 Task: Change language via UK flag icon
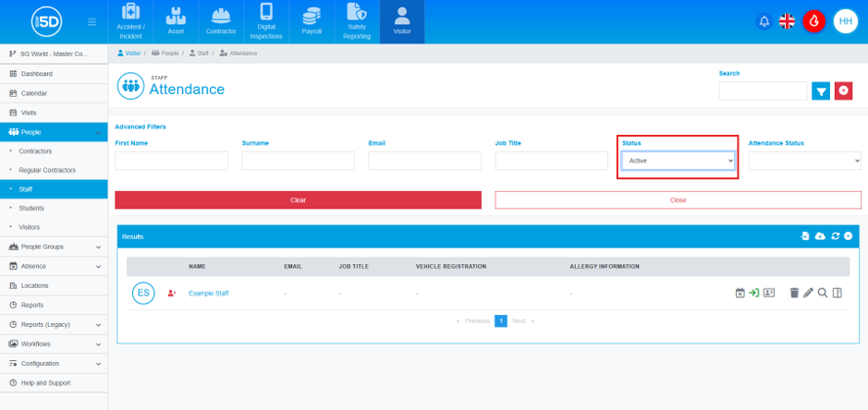pyautogui.click(x=787, y=21)
